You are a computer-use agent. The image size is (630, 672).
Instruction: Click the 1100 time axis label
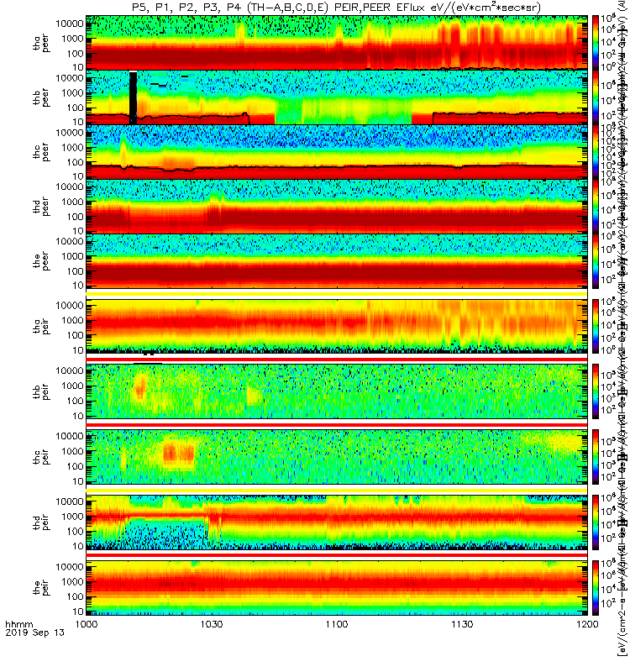[337, 624]
